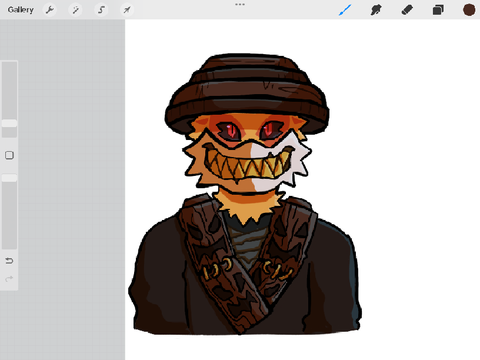Click the brush size slider handle

9,123
